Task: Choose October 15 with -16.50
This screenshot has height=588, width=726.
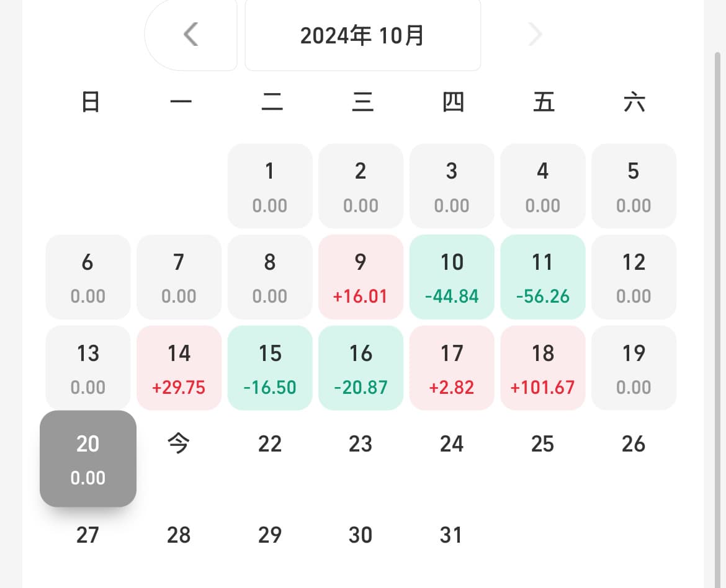Action: (x=270, y=368)
